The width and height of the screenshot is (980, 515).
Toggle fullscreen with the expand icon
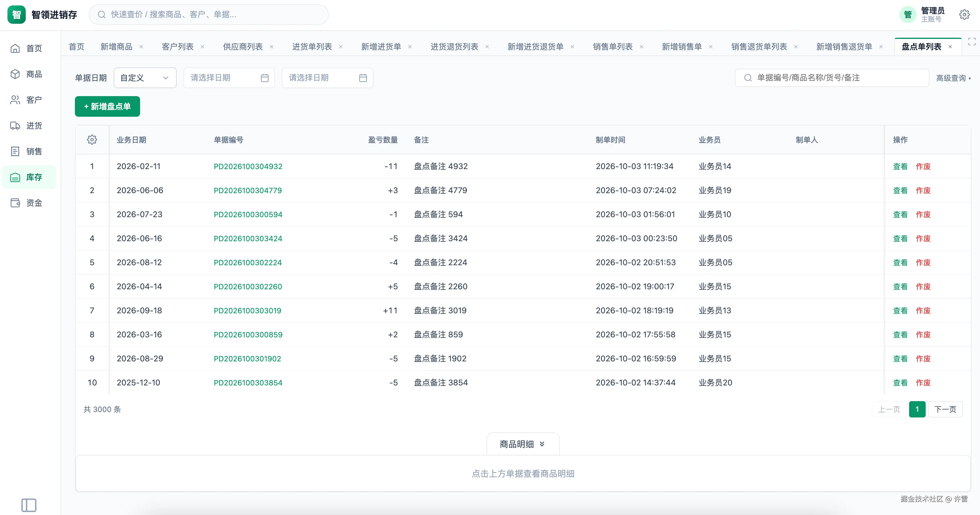(x=972, y=41)
